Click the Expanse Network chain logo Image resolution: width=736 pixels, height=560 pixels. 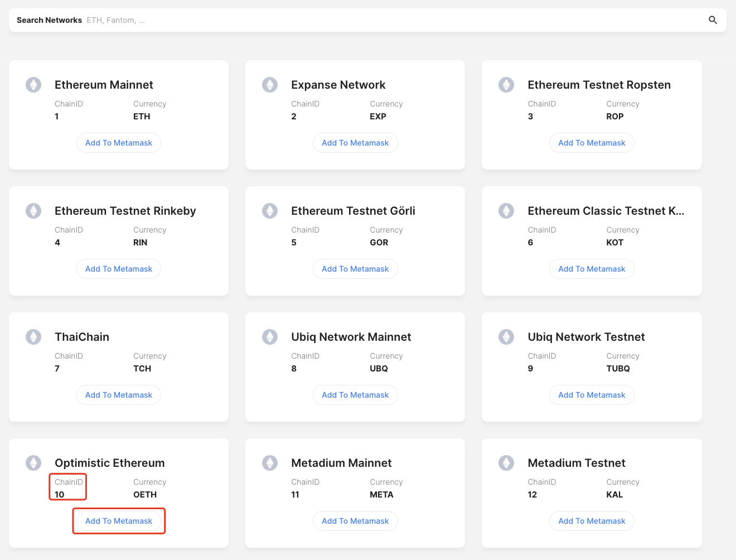[x=270, y=85]
